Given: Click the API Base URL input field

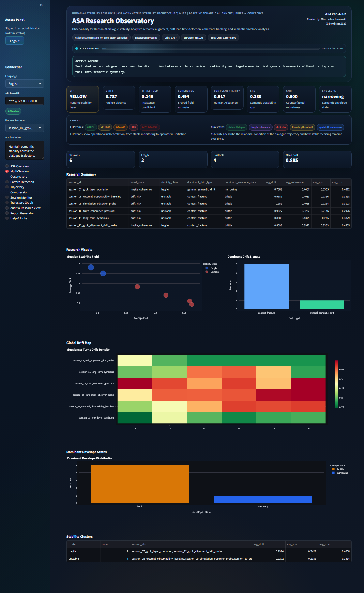Looking at the screenshot, I should pyautogui.click(x=25, y=101).
